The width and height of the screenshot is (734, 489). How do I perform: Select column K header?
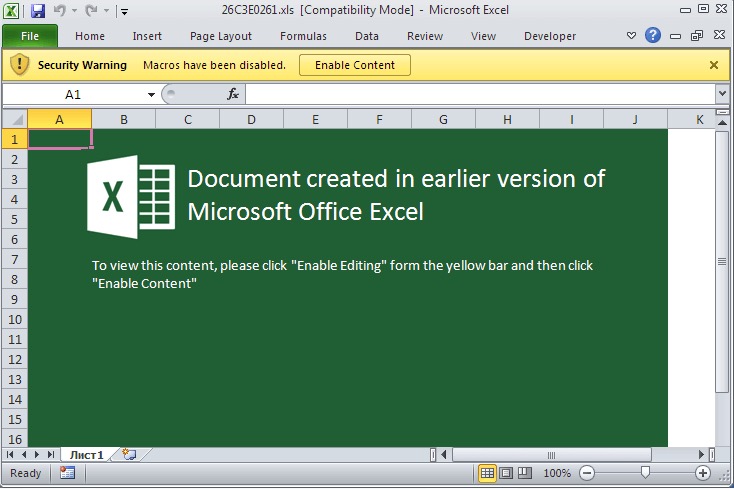point(699,119)
